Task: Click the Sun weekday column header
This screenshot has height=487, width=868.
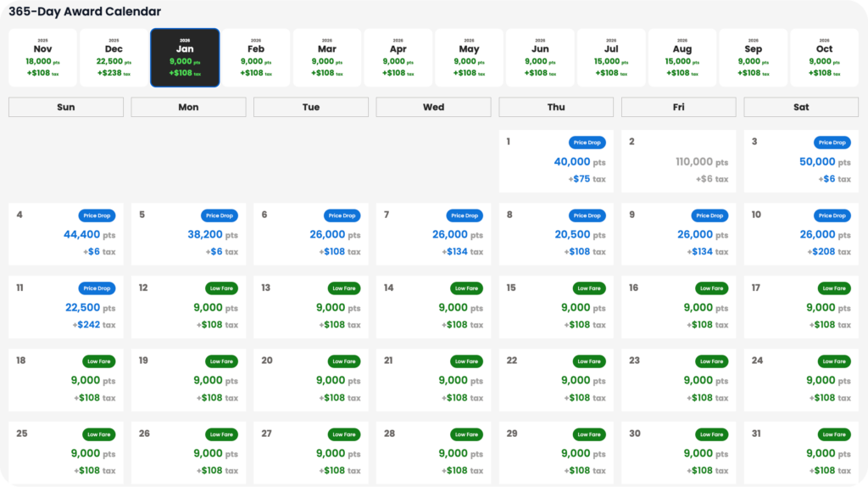Action: [x=66, y=107]
